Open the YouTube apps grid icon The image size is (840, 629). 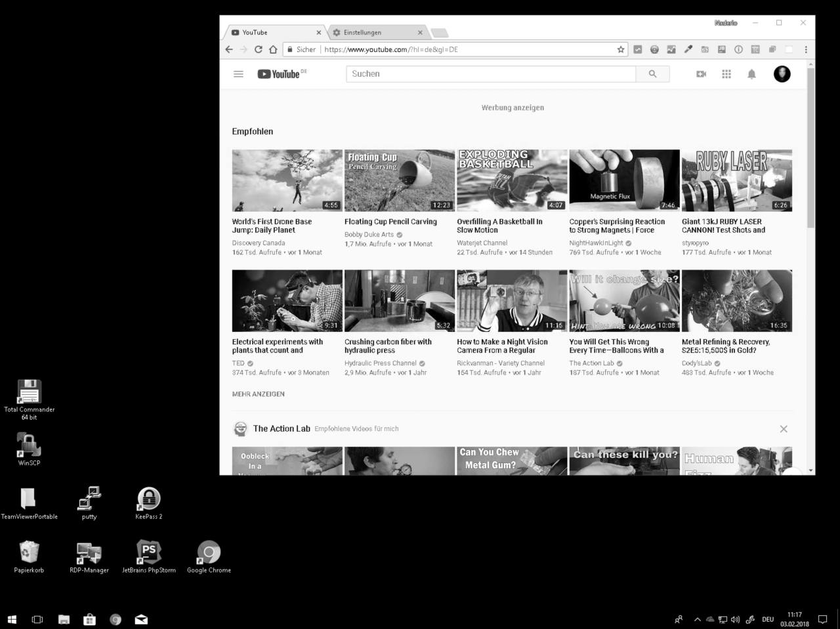(726, 74)
